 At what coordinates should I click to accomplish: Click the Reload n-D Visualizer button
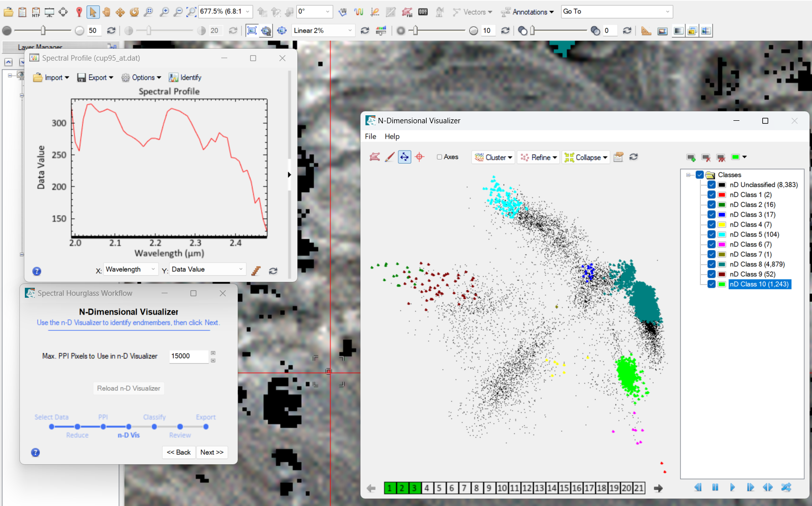click(128, 388)
